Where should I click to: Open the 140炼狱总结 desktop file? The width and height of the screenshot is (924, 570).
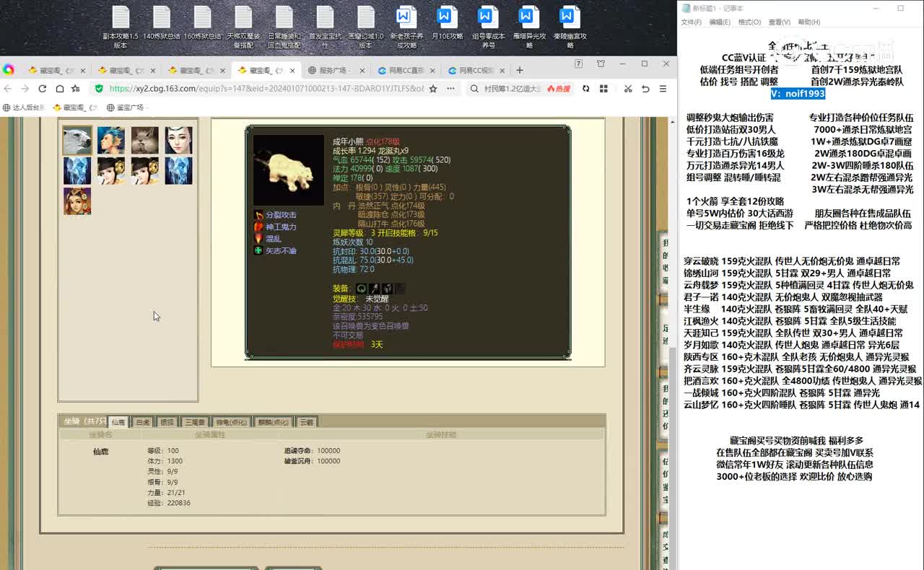tap(161, 23)
